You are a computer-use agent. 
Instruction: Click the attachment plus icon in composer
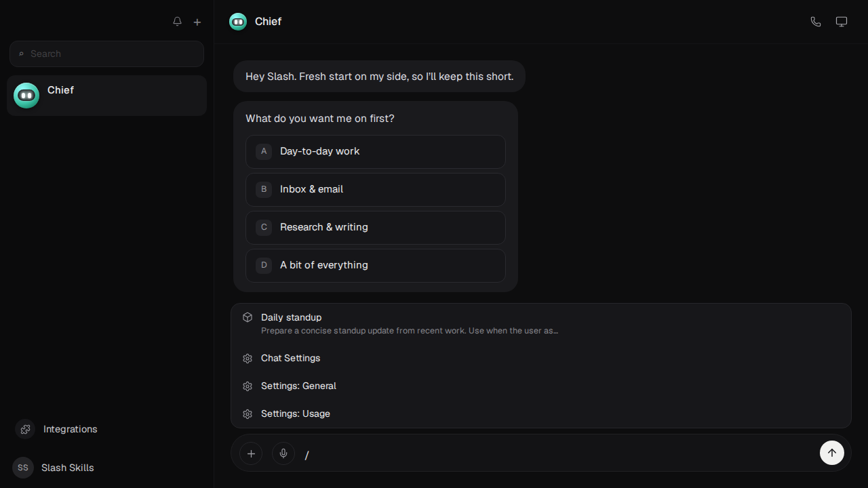[x=251, y=453]
